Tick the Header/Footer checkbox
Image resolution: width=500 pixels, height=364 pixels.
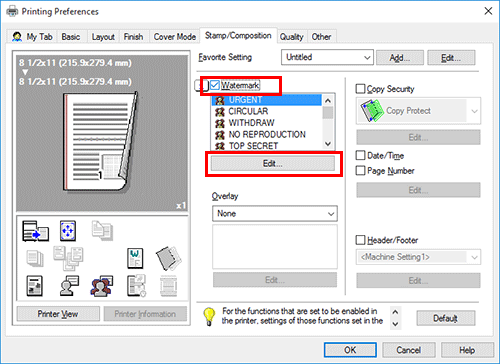click(x=360, y=240)
